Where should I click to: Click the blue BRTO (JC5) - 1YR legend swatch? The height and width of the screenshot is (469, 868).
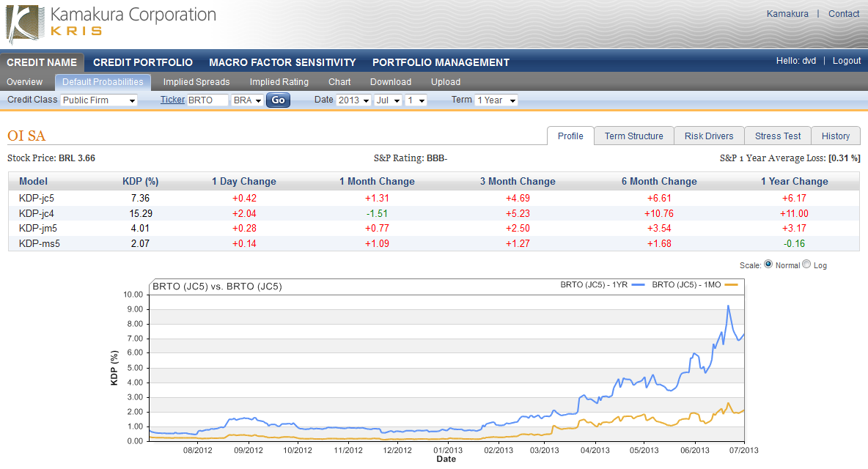(x=638, y=285)
